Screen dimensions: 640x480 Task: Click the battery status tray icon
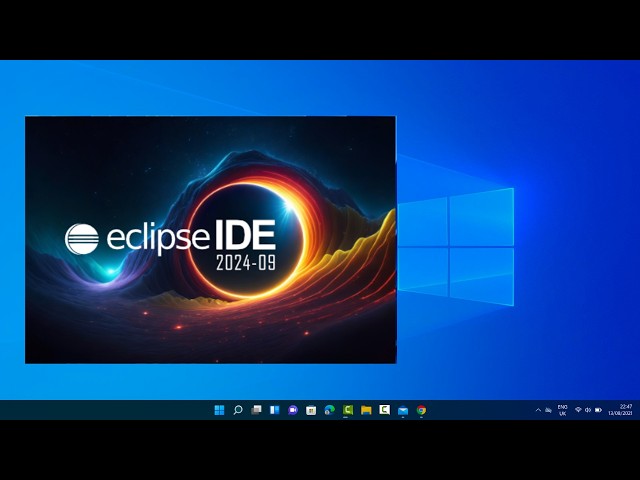598,410
